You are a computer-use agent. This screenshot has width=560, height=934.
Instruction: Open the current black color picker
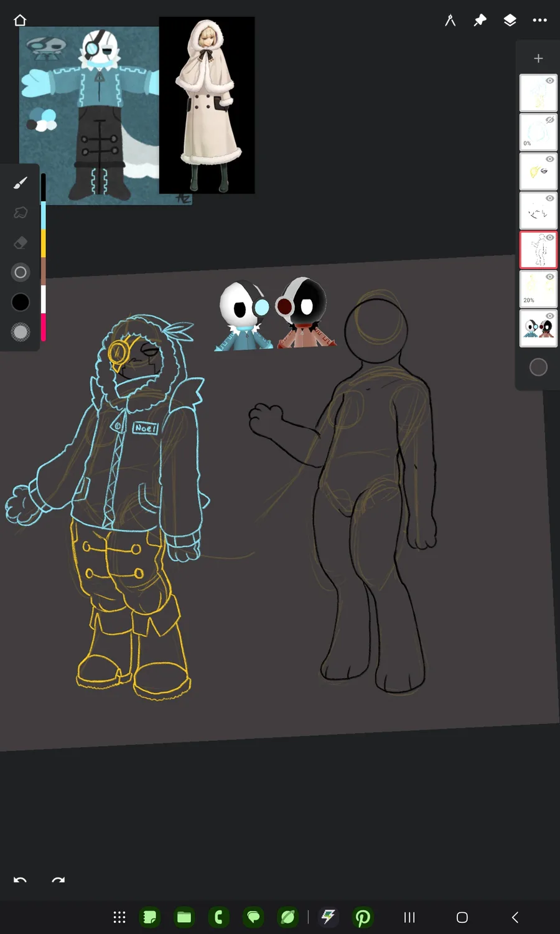click(21, 302)
